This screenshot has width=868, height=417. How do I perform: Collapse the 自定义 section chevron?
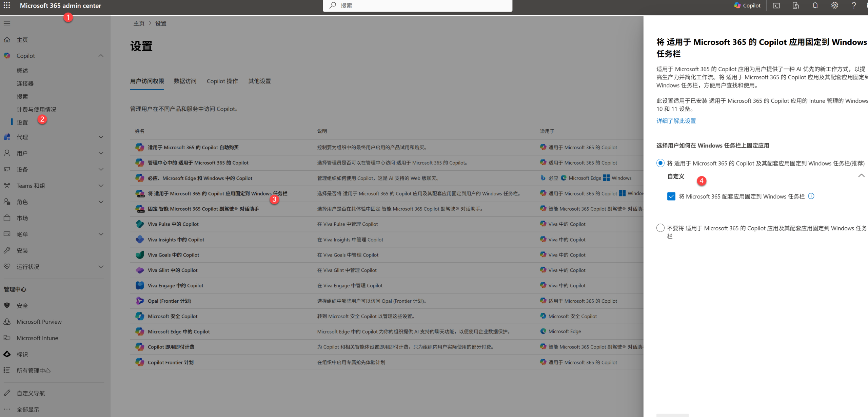(861, 176)
